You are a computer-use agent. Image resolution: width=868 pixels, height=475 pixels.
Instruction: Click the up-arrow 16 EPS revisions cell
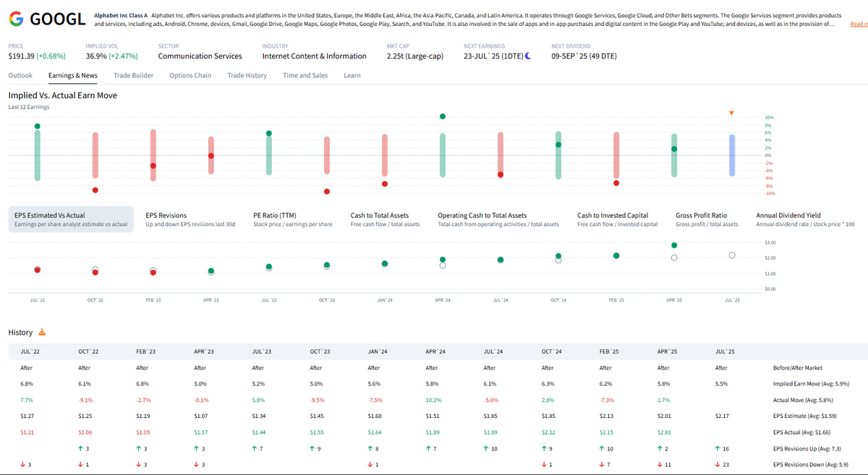722,448
